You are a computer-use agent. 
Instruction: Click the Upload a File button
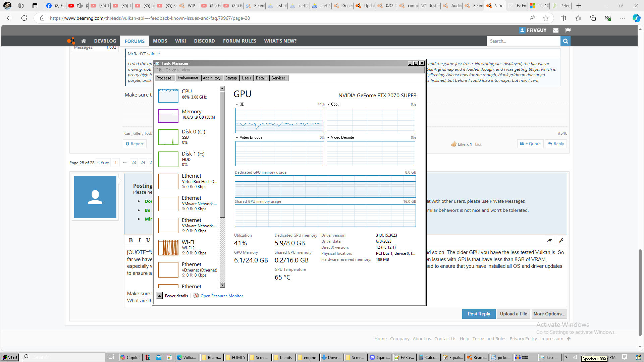pos(513,314)
